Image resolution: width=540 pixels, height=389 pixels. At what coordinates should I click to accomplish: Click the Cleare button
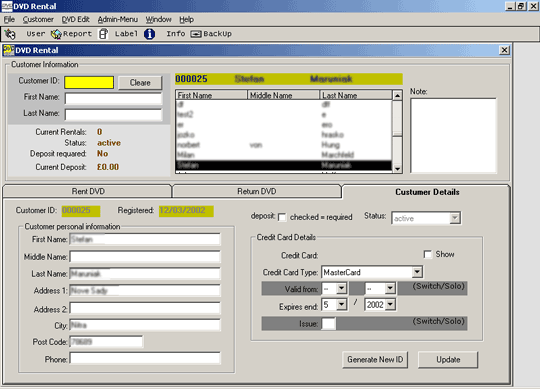coord(140,83)
